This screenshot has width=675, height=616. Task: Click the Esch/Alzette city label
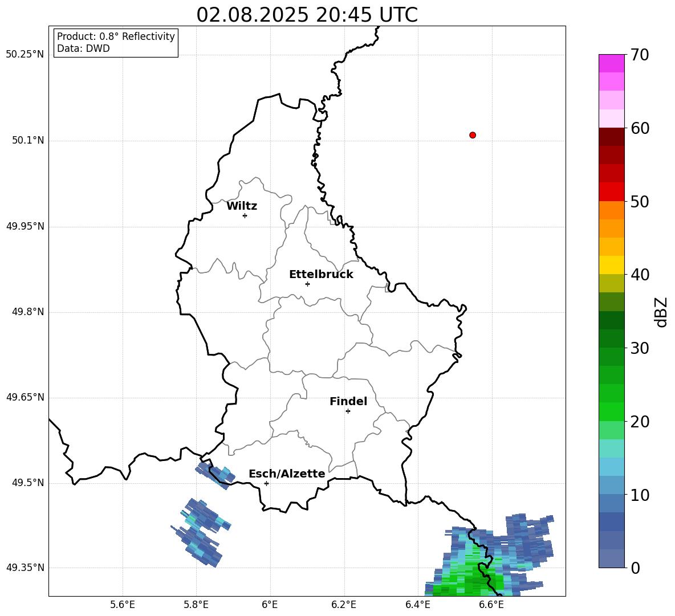coord(287,474)
